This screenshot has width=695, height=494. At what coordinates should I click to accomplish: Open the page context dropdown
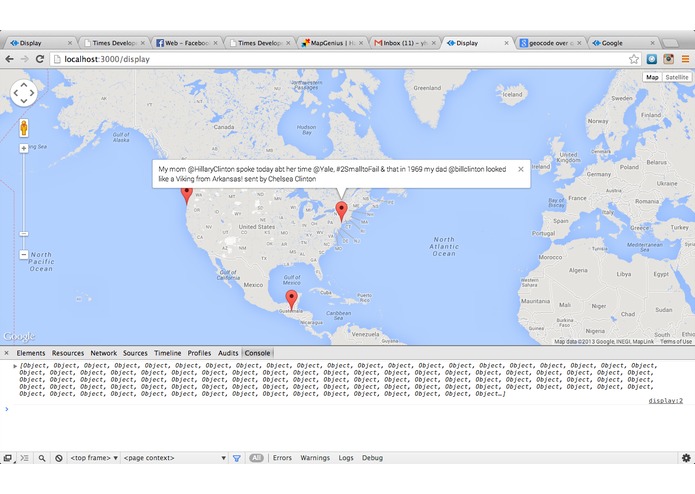coord(175,458)
